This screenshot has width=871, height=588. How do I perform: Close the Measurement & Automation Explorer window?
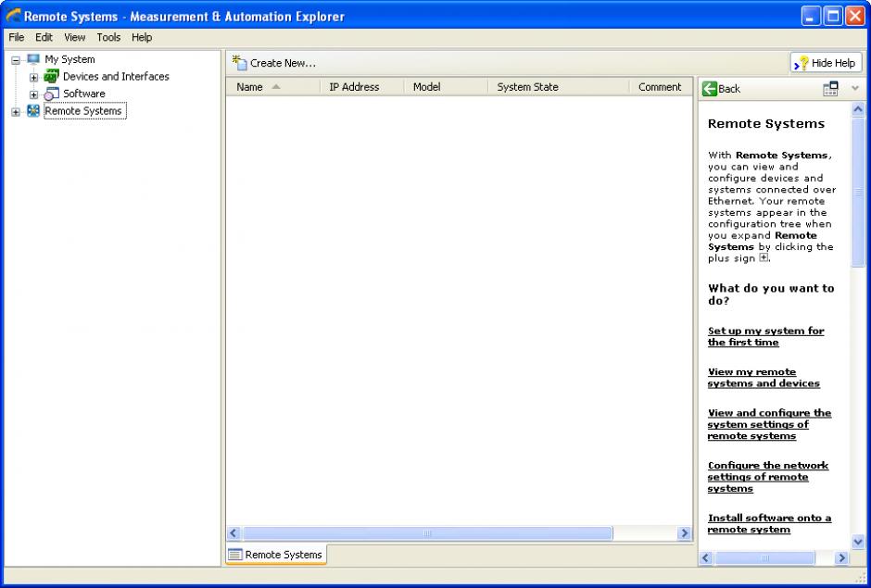[855, 16]
